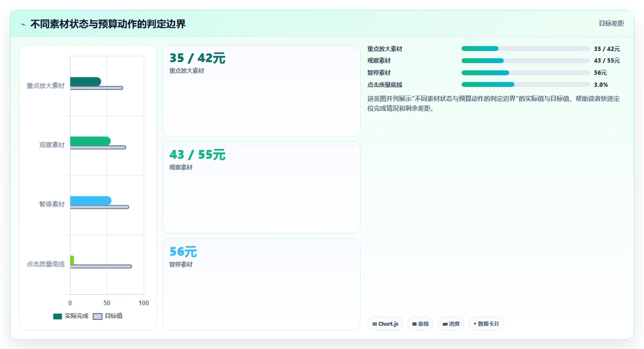Click the 3.0% value in progress list

tap(601, 84)
